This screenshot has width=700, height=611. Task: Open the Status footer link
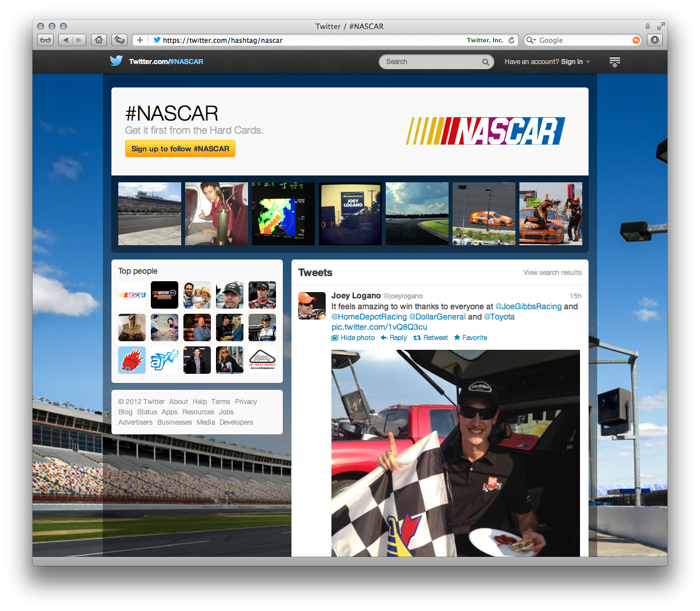147,412
